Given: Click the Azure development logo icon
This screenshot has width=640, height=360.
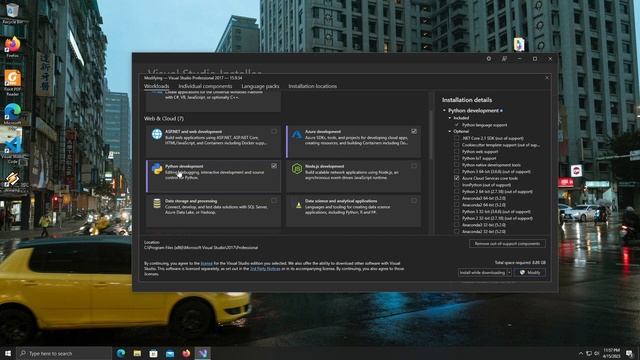Looking at the screenshot, I should tap(297, 134).
